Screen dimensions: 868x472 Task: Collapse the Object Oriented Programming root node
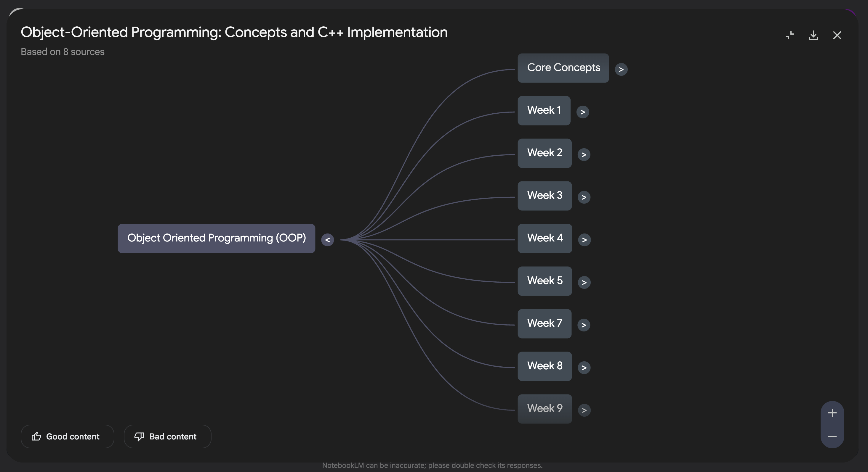click(x=327, y=240)
